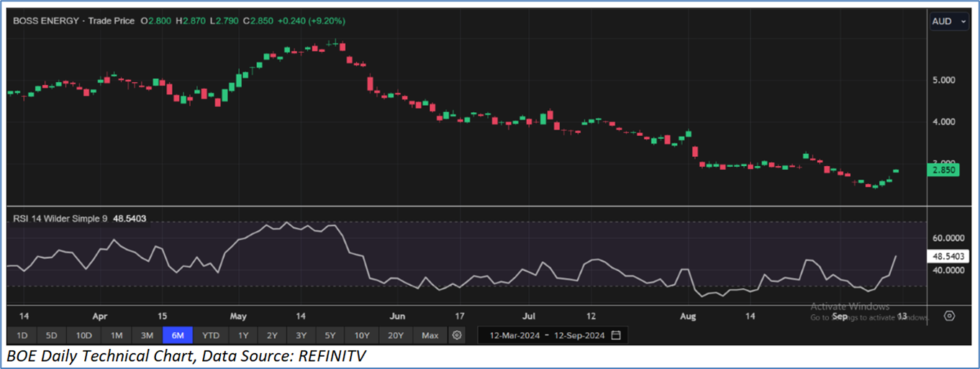This screenshot has width=980, height=369.
Task: Select the 1M time range
Action: coord(117,335)
